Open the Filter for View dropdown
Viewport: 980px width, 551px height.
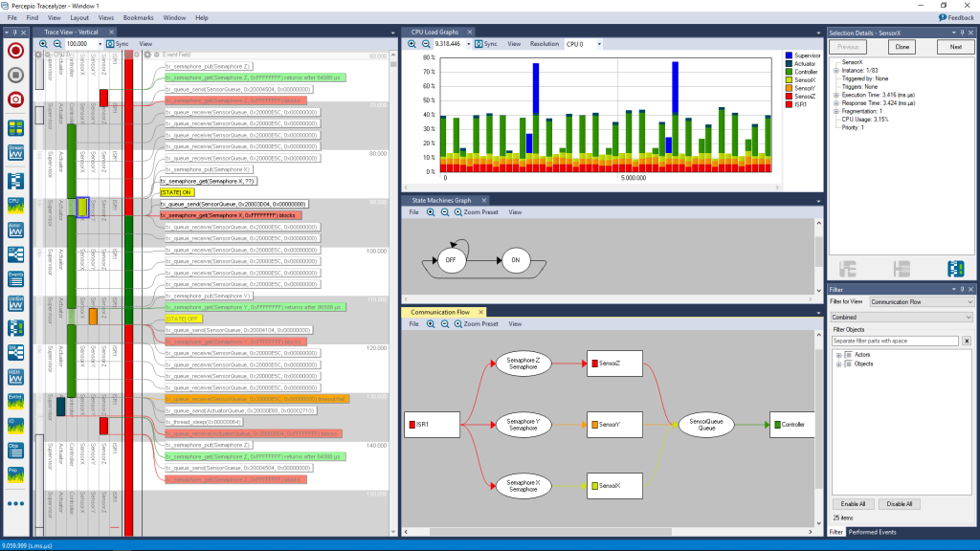pyautogui.click(x=922, y=301)
